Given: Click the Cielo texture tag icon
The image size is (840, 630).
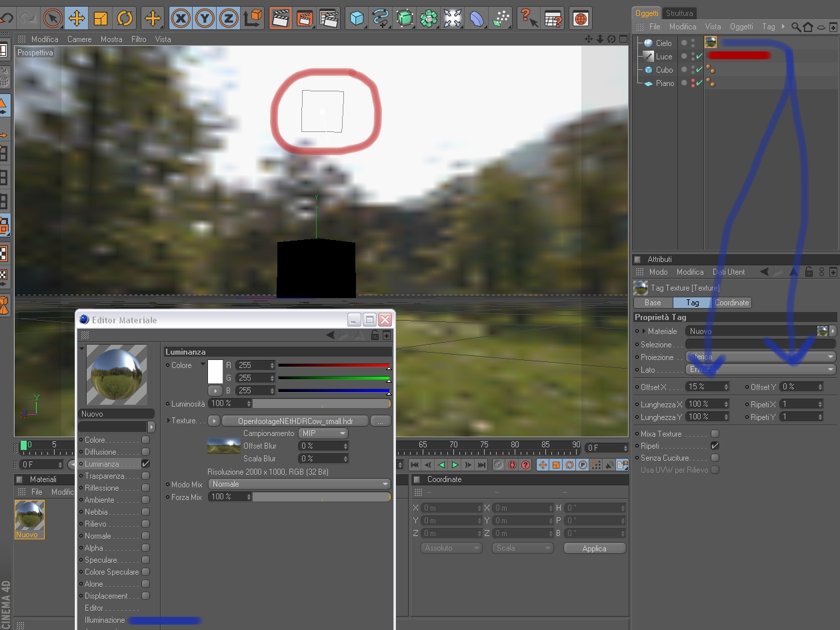Looking at the screenshot, I should pyautogui.click(x=711, y=43).
